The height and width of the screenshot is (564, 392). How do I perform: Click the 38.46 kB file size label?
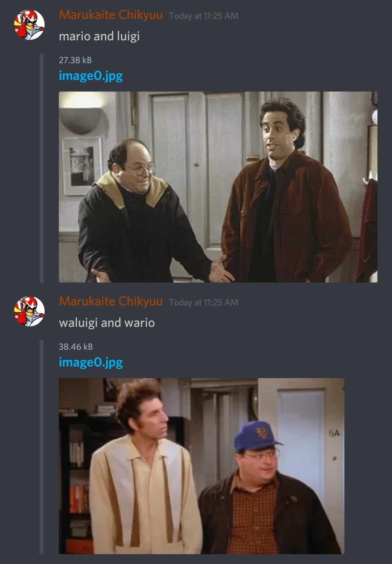76,347
